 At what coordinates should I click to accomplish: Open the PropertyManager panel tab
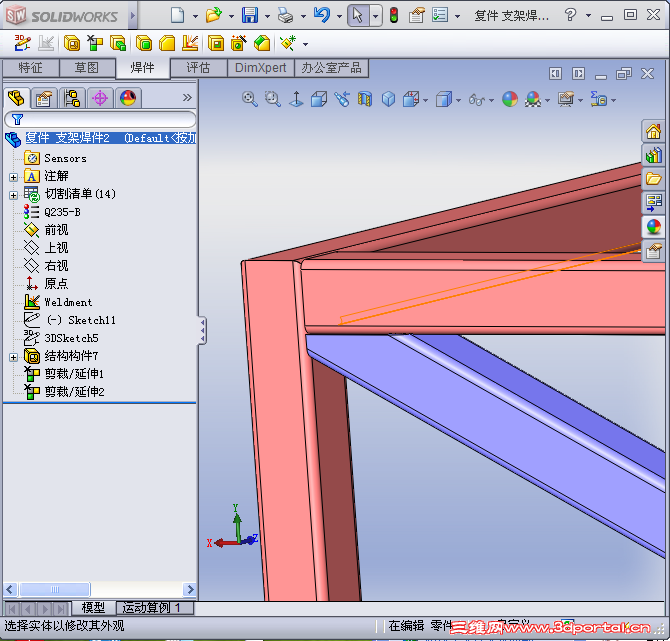[43, 98]
